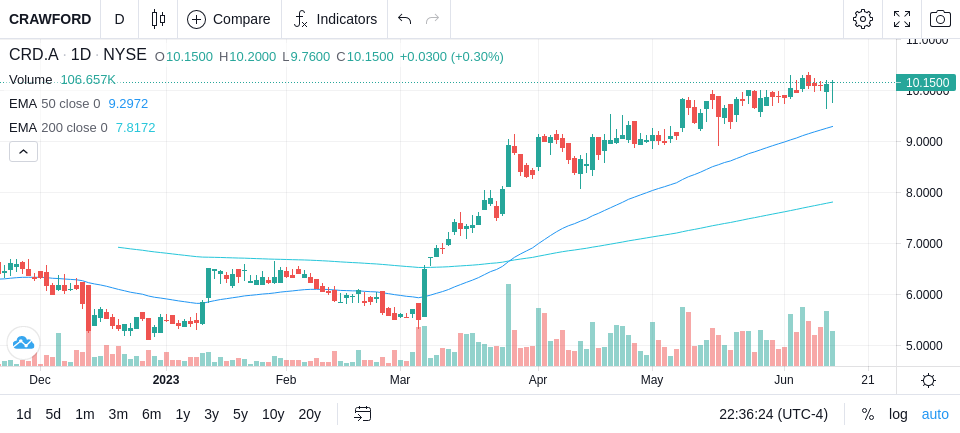Open the candlestick chart style selector
Screen dimensions: 960x433
coord(158,19)
